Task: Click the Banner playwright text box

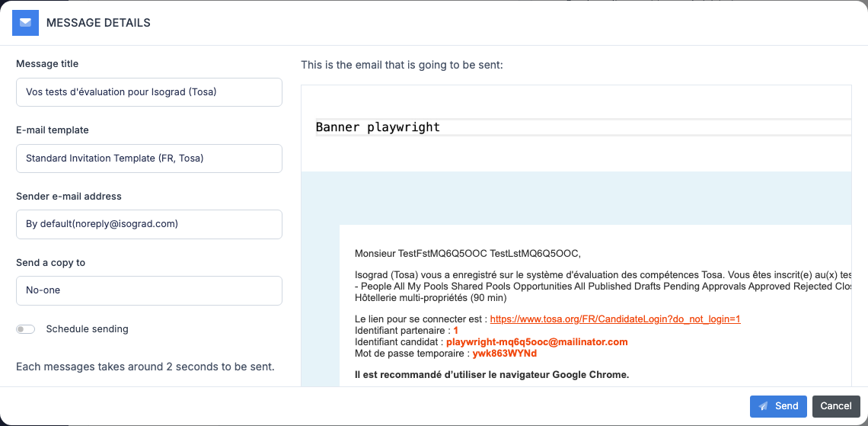Action: click(x=583, y=127)
